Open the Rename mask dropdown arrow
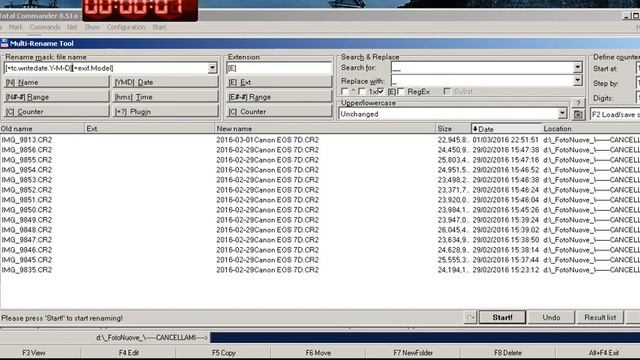 click(x=212, y=68)
